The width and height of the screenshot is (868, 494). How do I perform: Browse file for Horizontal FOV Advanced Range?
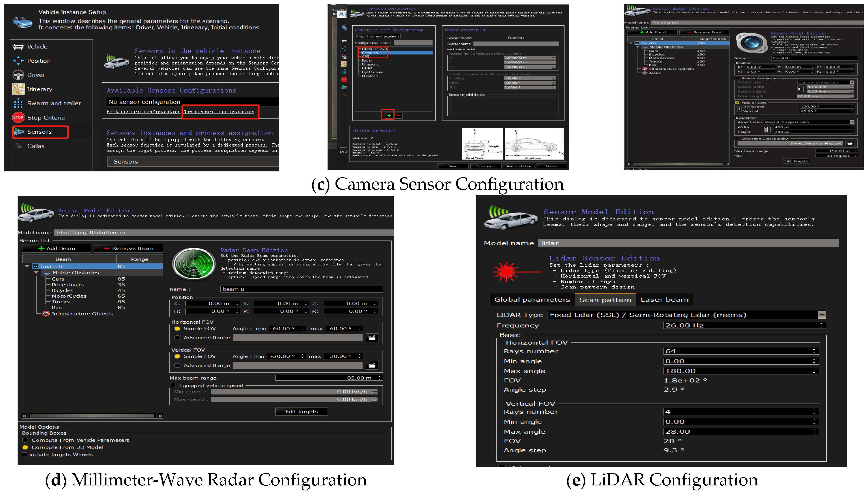(372, 338)
